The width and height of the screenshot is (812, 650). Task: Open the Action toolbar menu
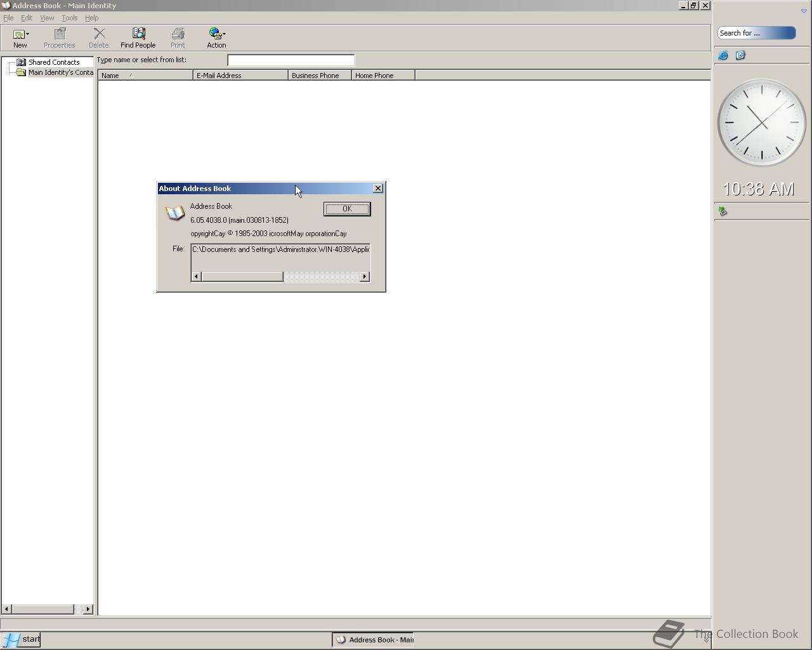point(216,38)
